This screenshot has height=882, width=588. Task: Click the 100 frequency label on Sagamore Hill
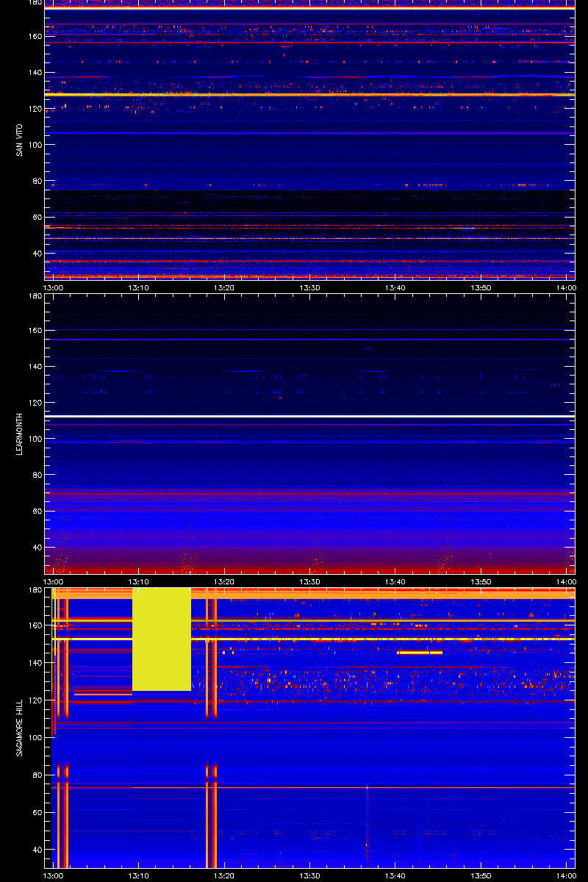[35, 737]
